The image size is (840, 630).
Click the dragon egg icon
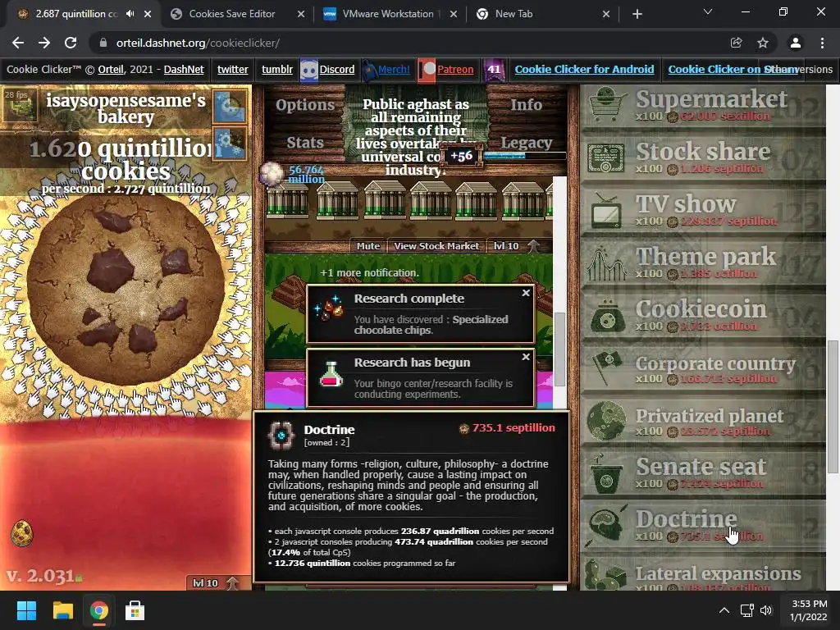[x=22, y=533]
